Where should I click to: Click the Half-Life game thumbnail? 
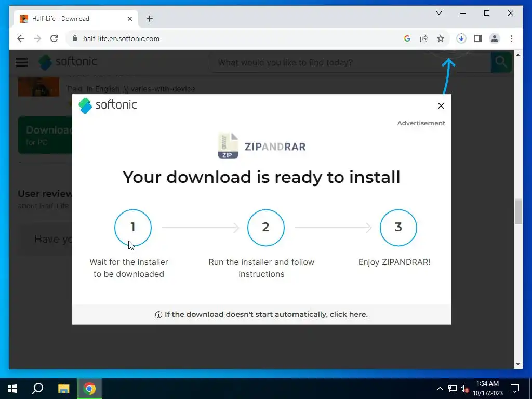click(38, 87)
